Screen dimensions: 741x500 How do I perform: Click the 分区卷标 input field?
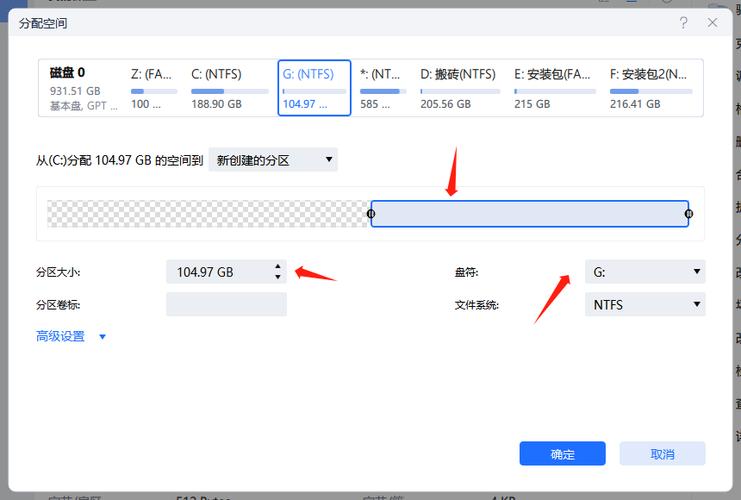point(226,304)
